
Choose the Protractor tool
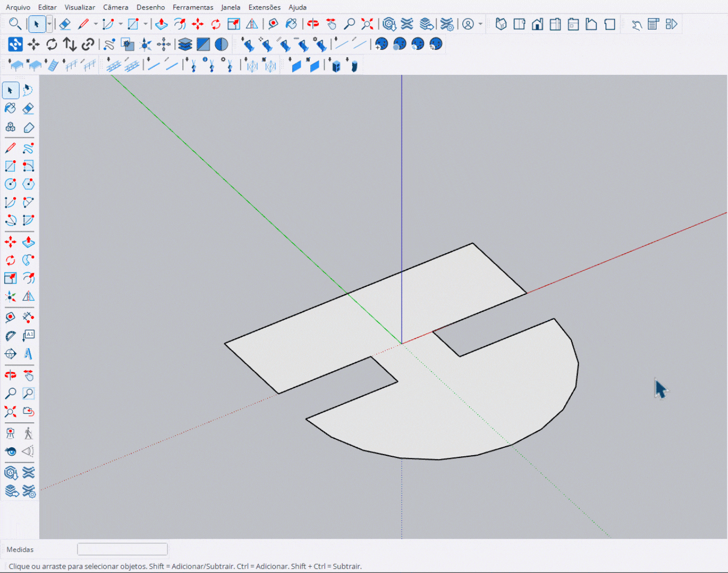[x=10, y=335]
